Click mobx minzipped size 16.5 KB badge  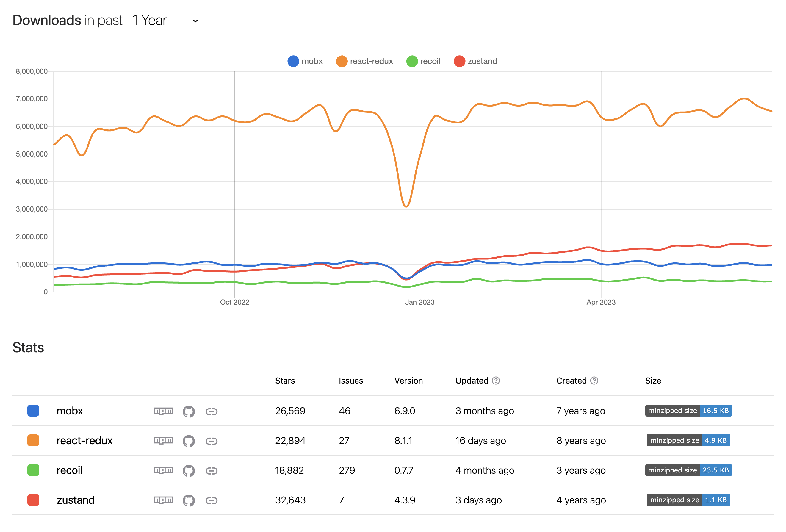pos(688,411)
